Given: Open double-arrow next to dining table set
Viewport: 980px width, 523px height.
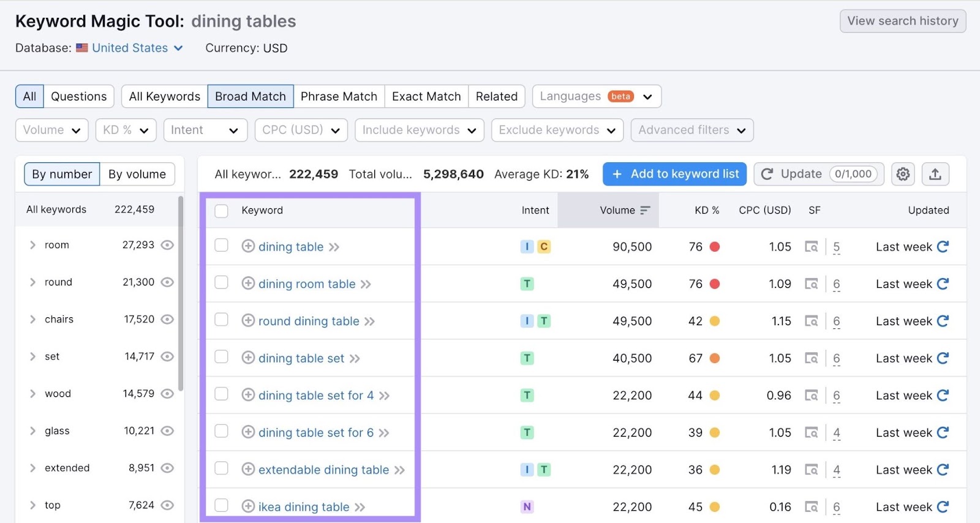Looking at the screenshot, I should click(x=355, y=359).
